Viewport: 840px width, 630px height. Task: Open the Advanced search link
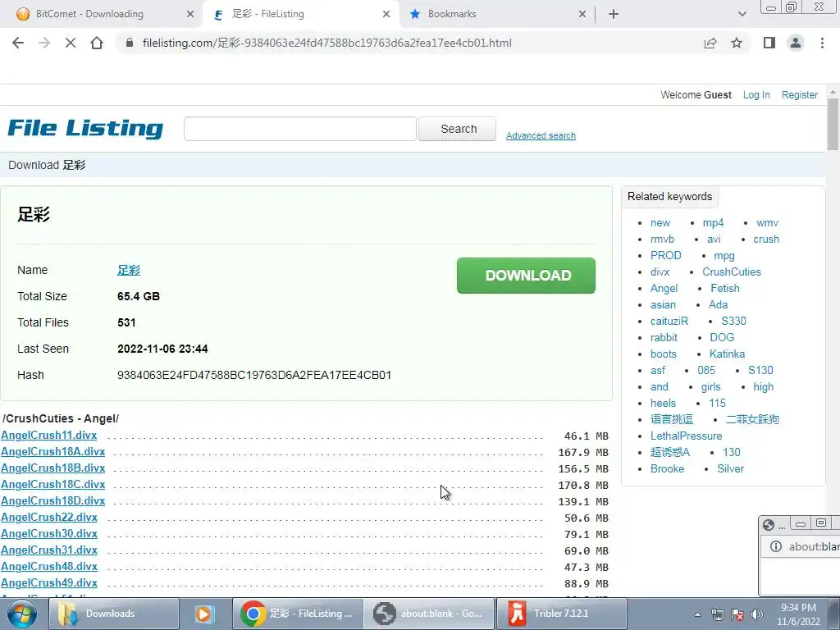(x=541, y=135)
